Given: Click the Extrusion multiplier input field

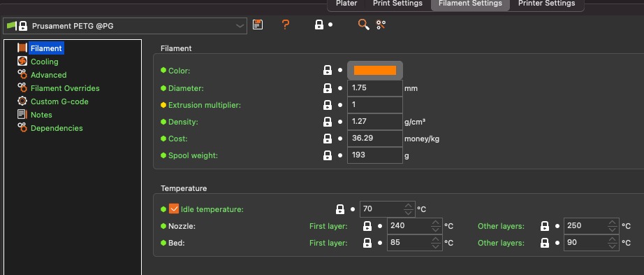Looking at the screenshot, I should pyautogui.click(x=375, y=105).
